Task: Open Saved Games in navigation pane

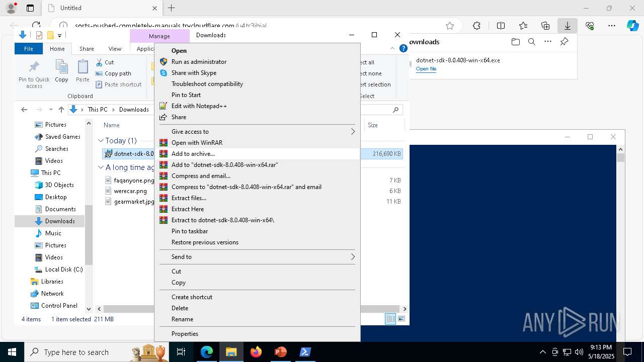Action: [57, 137]
